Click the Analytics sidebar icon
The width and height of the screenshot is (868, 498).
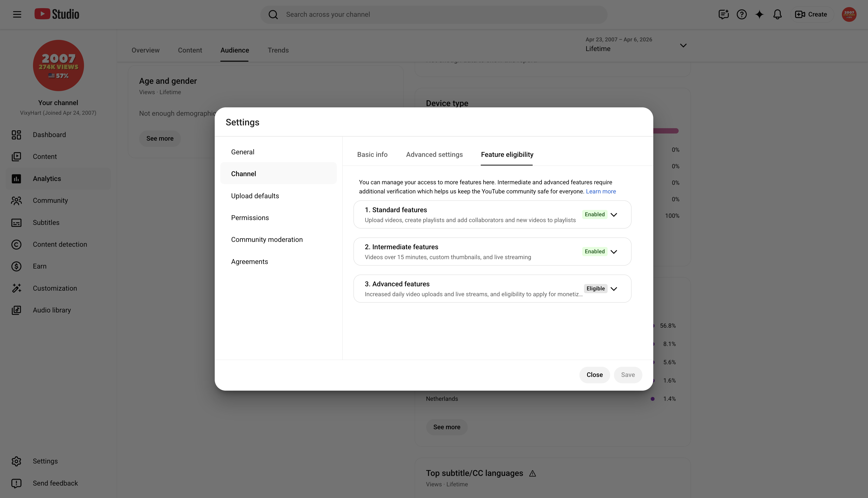[x=16, y=178]
